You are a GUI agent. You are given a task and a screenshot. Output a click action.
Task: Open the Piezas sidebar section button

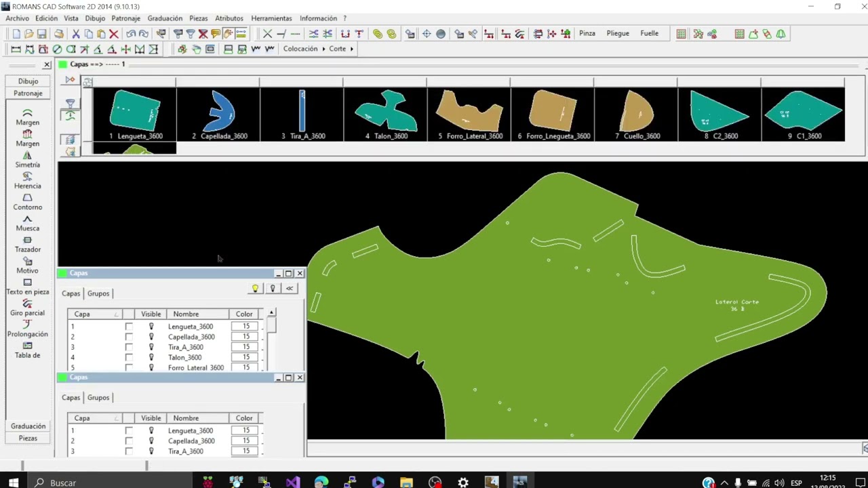(28, 439)
